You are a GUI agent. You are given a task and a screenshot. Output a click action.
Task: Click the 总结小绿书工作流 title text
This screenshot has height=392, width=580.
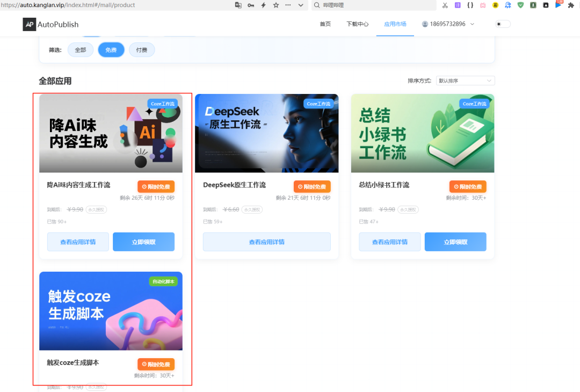click(x=384, y=185)
